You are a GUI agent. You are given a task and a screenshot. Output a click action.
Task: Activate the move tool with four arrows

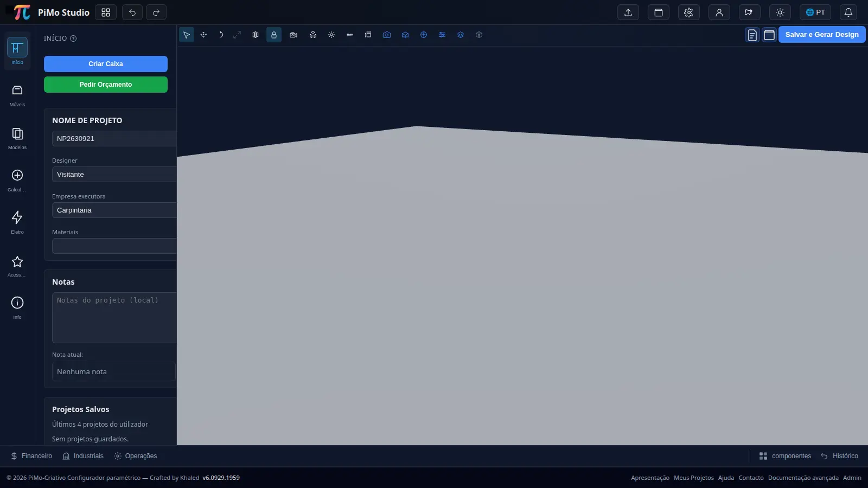pyautogui.click(x=204, y=35)
